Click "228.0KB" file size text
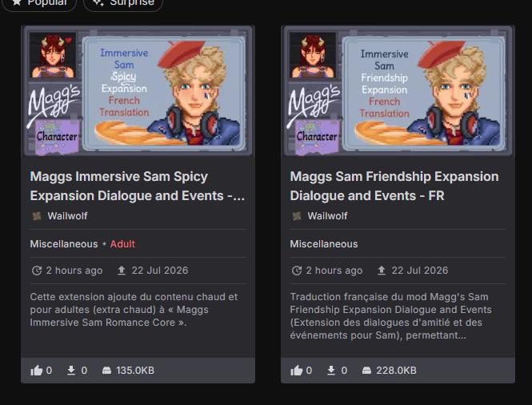 coord(396,371)
